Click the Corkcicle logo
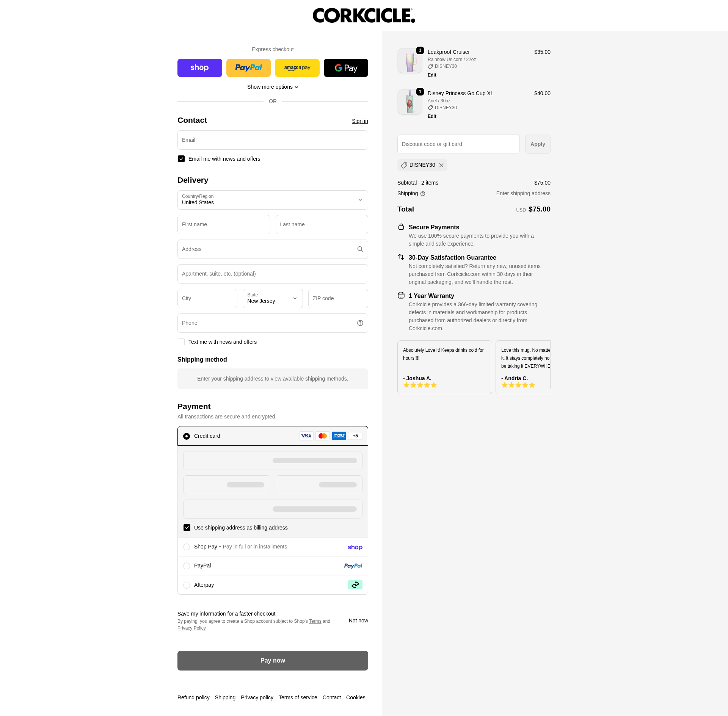The width and height of the screenshot is (728, 716). (x=364, y=16)
